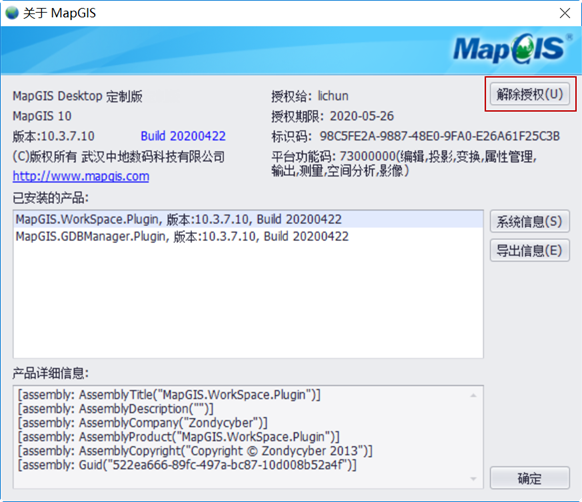
Task: Open 系统信息(S) system information
Action: pos(530,222)
